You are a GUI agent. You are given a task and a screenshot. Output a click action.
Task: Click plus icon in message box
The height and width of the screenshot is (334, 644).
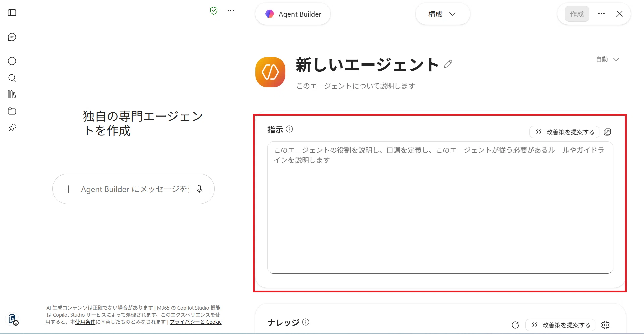69,189
